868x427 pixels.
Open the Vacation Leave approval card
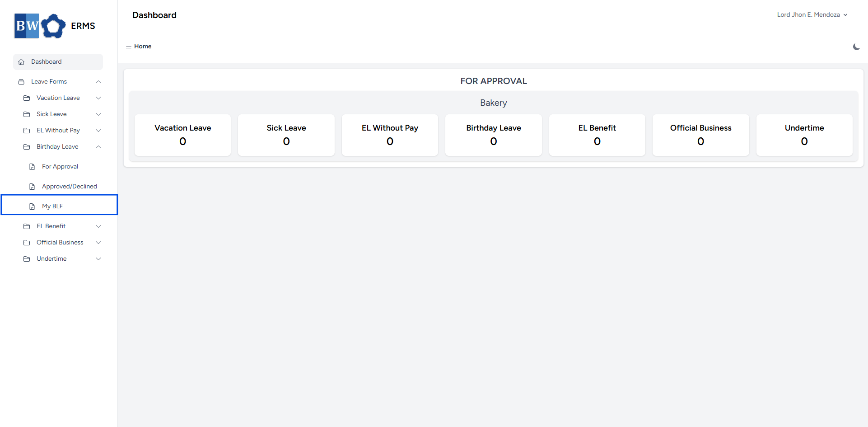[x=183, y=135]
